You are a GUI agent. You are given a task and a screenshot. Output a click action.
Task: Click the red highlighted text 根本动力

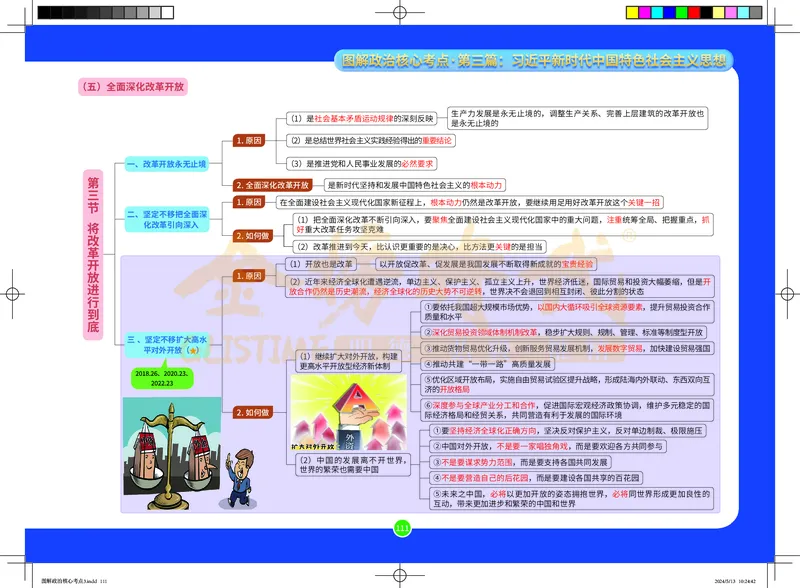[x=486, y=184]
